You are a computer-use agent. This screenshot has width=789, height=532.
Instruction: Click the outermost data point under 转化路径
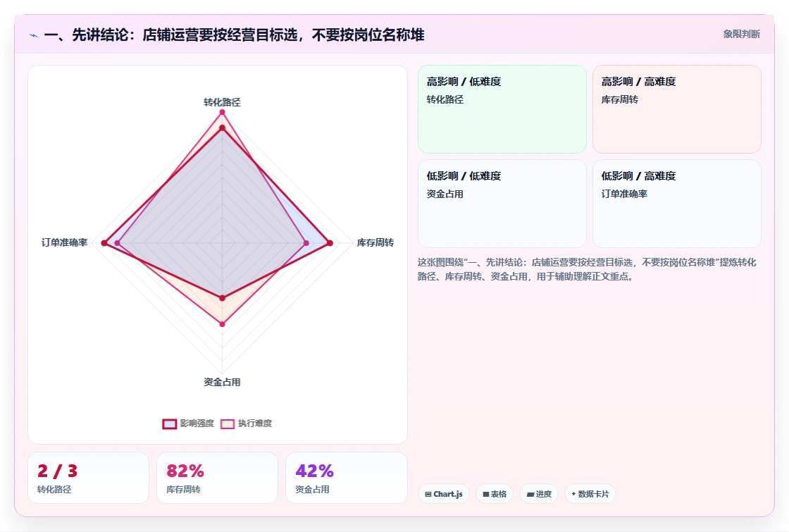coord(222,112)
